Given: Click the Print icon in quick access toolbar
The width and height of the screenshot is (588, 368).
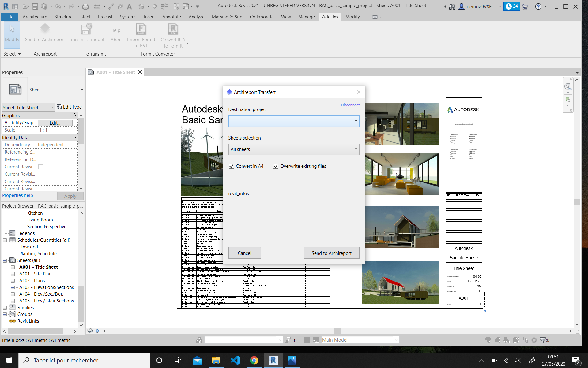Looking at the screenshot, I should pyautogui.click(x=85, y=6).
